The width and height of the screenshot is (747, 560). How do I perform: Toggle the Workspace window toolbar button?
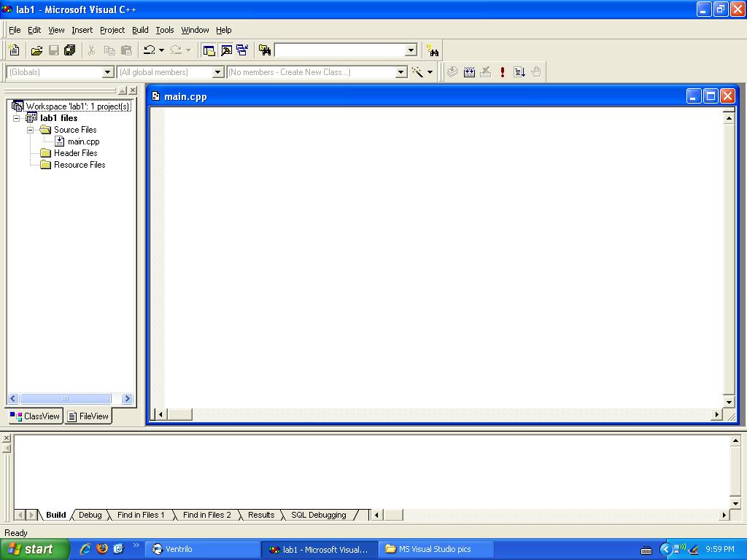[209, 50]
